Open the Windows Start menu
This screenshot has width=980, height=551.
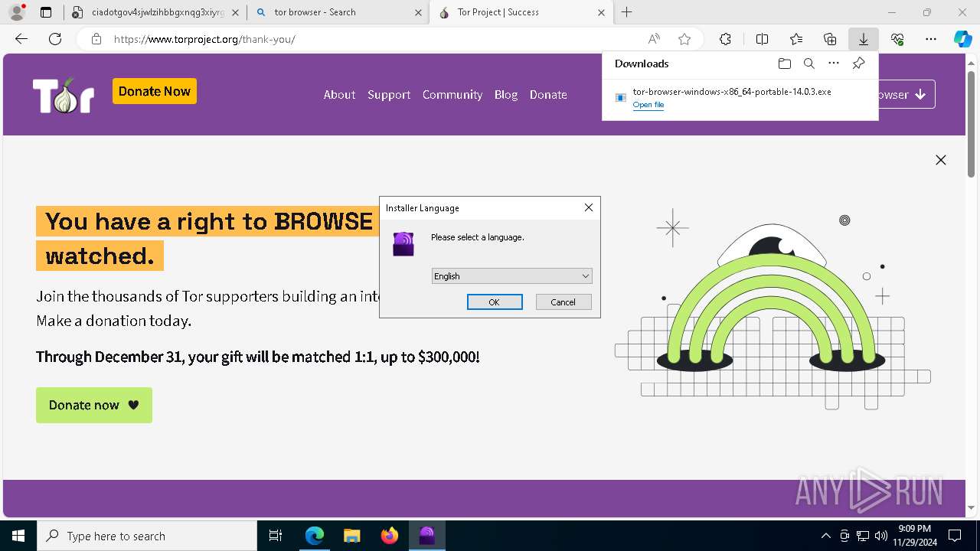pos(18,536)
